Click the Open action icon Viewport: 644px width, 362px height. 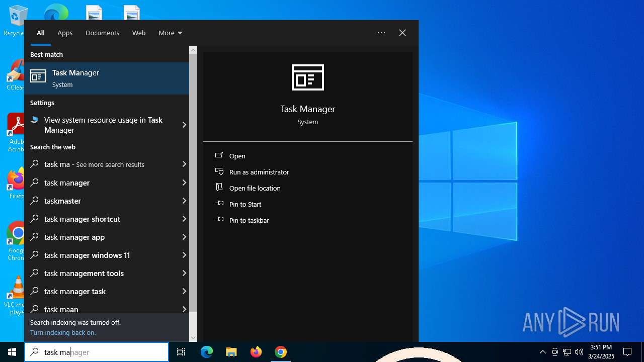[x=219, y=156]
